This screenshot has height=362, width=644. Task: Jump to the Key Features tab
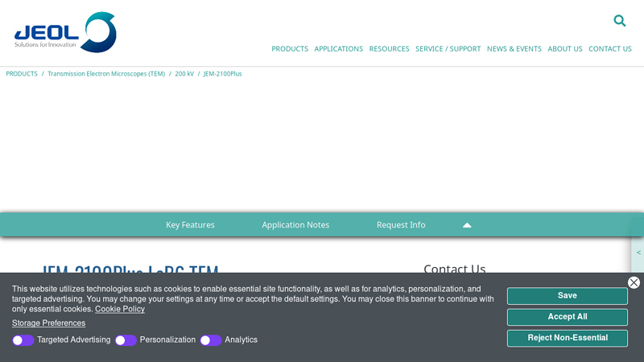coord(190,225)
